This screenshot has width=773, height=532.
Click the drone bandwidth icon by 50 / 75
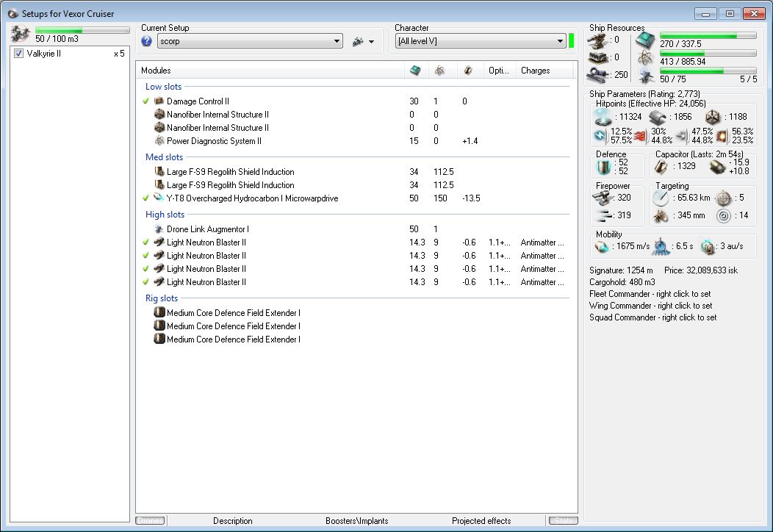[645, 76]
